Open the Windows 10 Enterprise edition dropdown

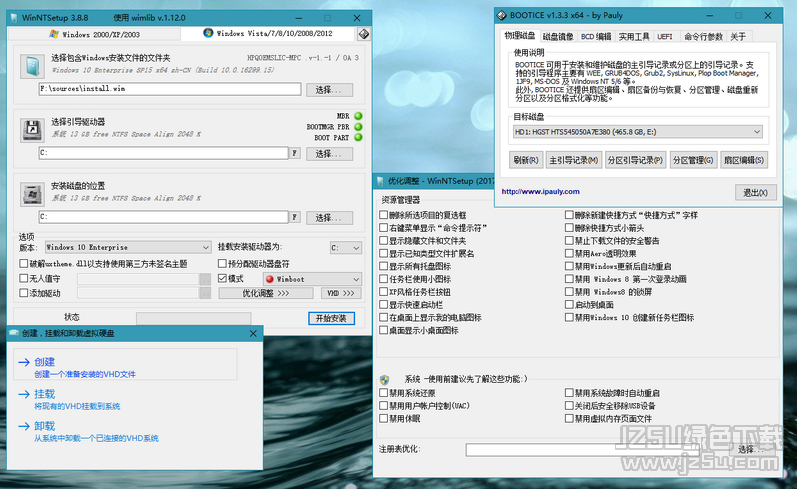point(128,247)
